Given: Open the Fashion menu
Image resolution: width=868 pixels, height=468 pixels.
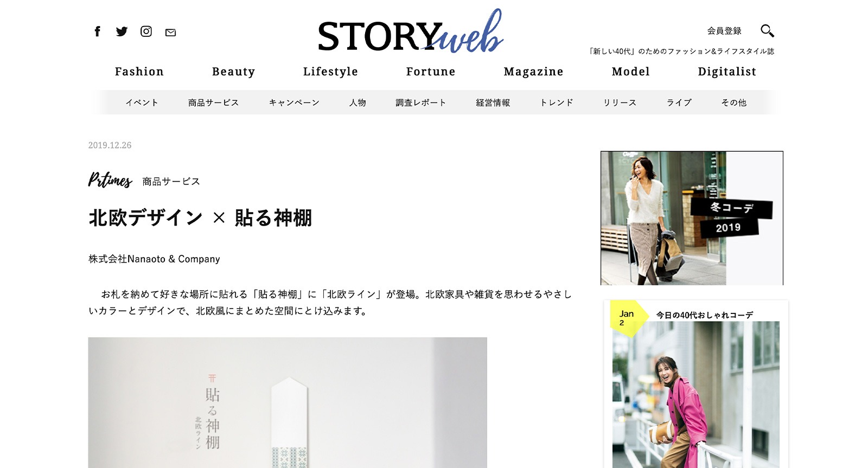Looking at the screenshot, I should (x=139, y=72).
